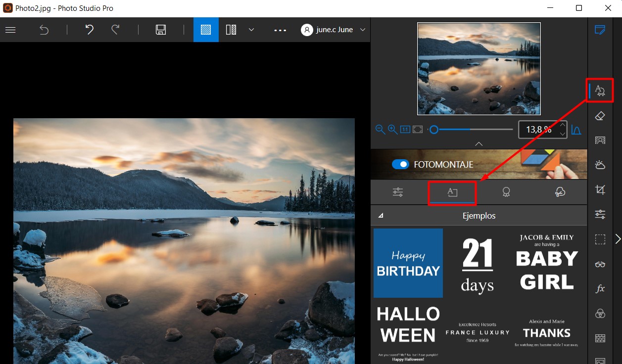Choose the Thanks text example

tap(547, 332)
